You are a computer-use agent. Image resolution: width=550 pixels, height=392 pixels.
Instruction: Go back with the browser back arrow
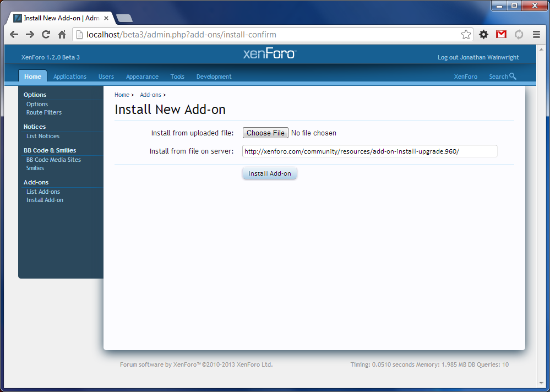pos(14,34)
